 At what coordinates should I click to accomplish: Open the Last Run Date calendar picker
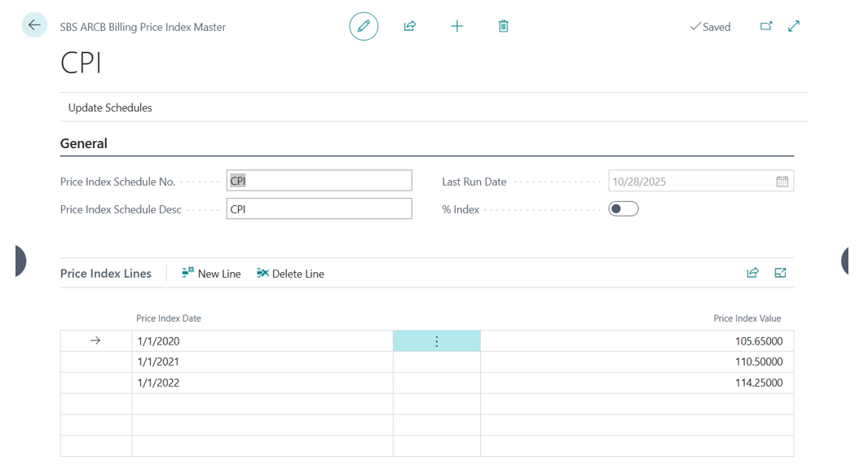782,182
